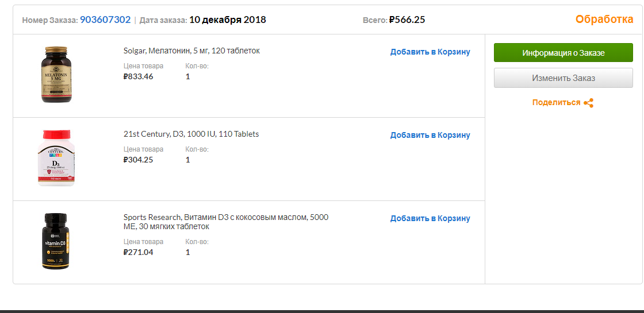Open the Solgar, Мелатонин, 5 мг product title
The height and width of the screenshot is (313, 644).
coord(192,51)
